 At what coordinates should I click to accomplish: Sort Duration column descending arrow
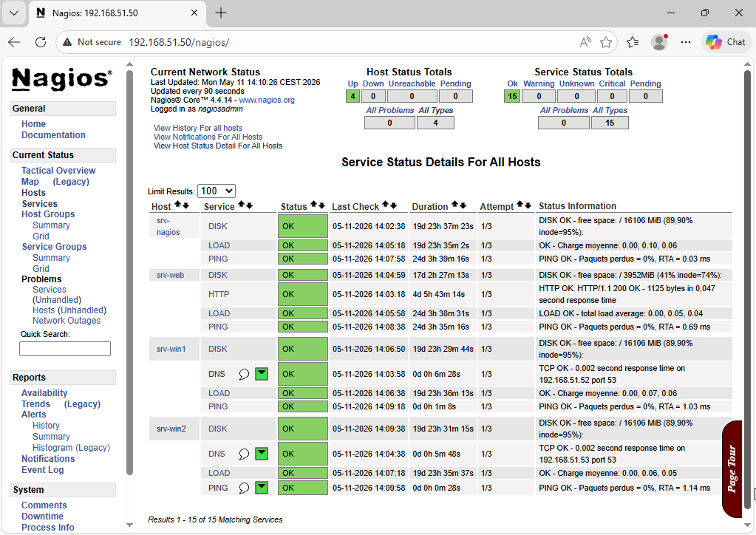coord(463,205)
